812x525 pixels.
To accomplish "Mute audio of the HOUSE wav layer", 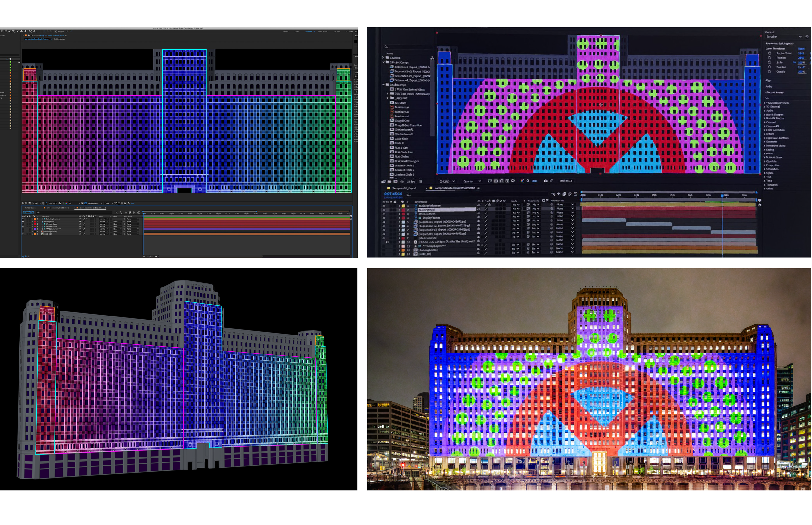I will click(387, 242).
